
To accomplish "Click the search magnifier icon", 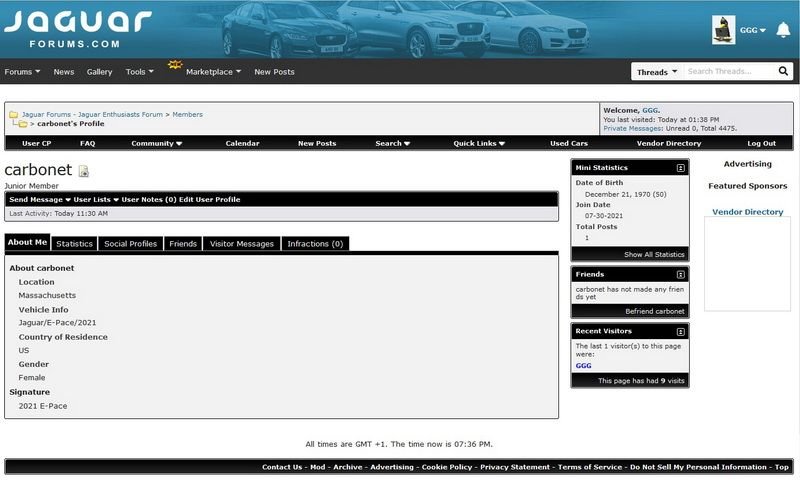I will [783, 72].
